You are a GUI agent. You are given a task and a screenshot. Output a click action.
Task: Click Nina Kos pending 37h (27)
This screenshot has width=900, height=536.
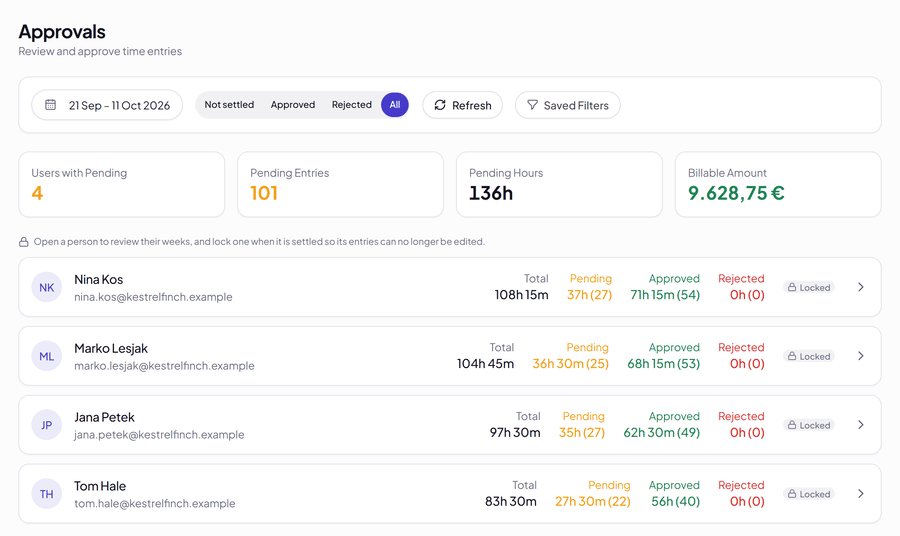point(589,295)
